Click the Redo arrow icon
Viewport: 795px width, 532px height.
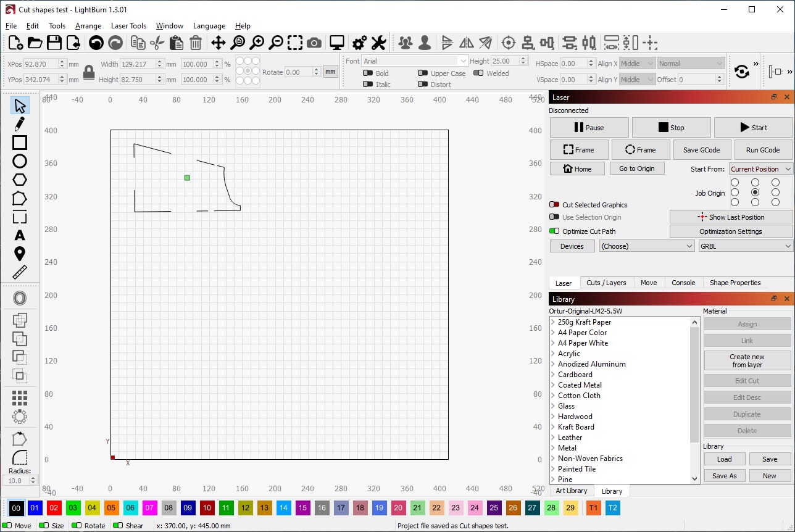[x=115, y=43]
